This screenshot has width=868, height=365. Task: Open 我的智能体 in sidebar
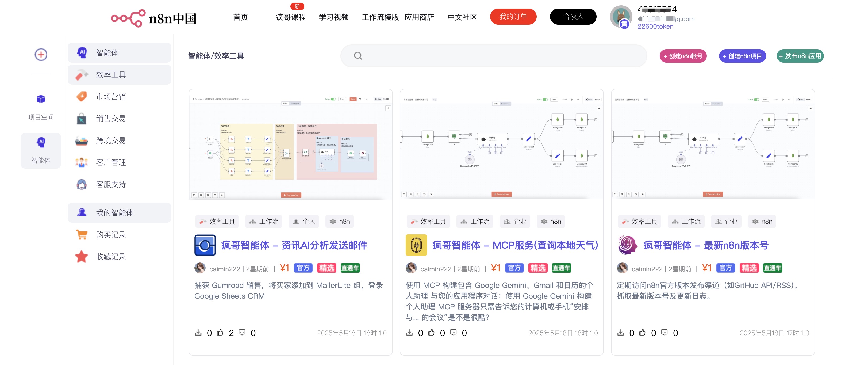pos(119,212)
